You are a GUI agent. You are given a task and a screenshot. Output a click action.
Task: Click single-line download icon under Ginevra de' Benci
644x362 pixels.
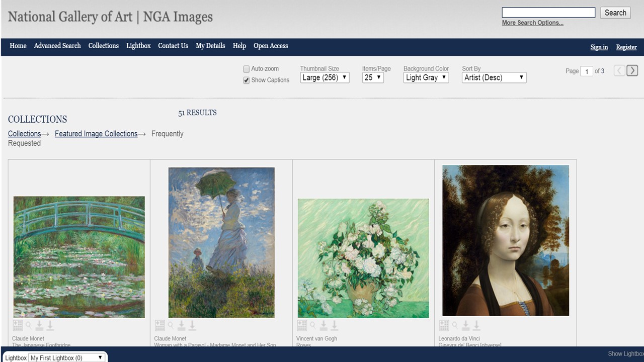[x=476, y=325]
